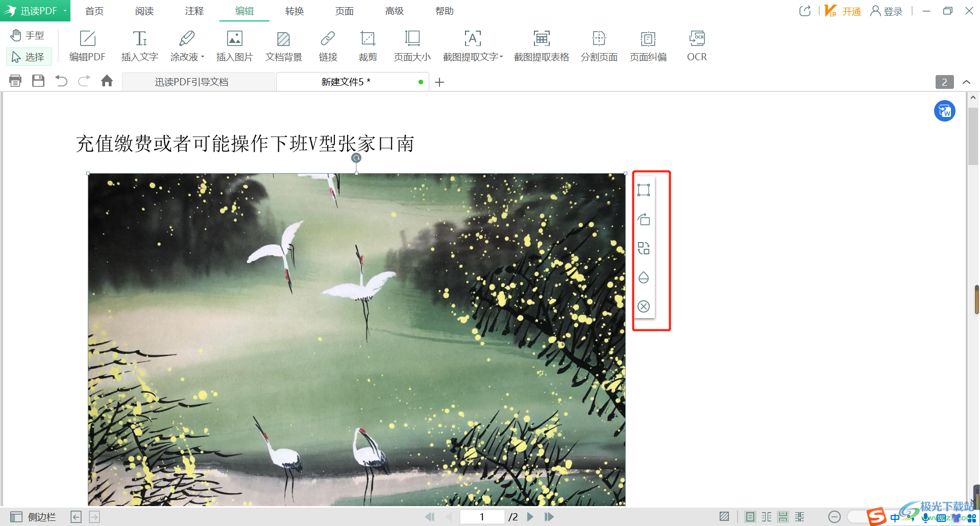Replace the image with the floating swap icon

click(x=644, y=248)
